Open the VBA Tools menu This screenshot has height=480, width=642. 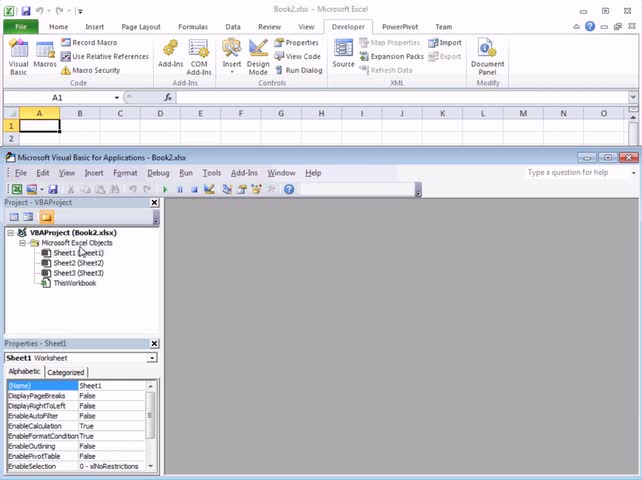(x=212, y=173)
